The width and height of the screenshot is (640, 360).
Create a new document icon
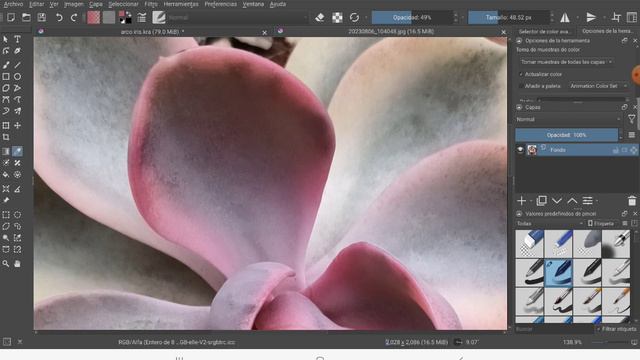[x=11, y=17]
